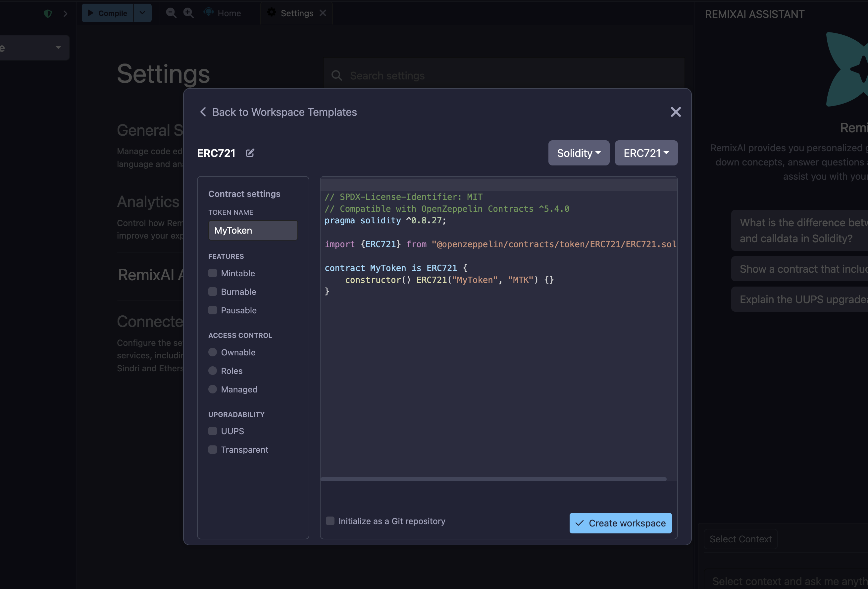
Task: Click the Analytics settings section heading
Action: tap(148, 202)
